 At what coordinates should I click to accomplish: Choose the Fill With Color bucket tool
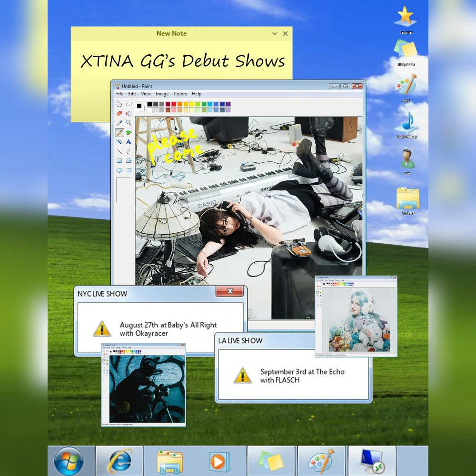point(129,114)
